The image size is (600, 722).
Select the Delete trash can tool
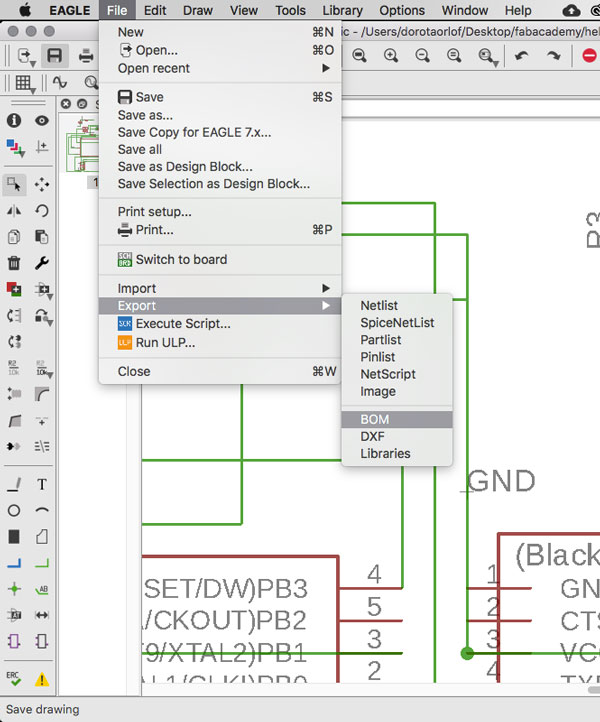tap(14, 263)
